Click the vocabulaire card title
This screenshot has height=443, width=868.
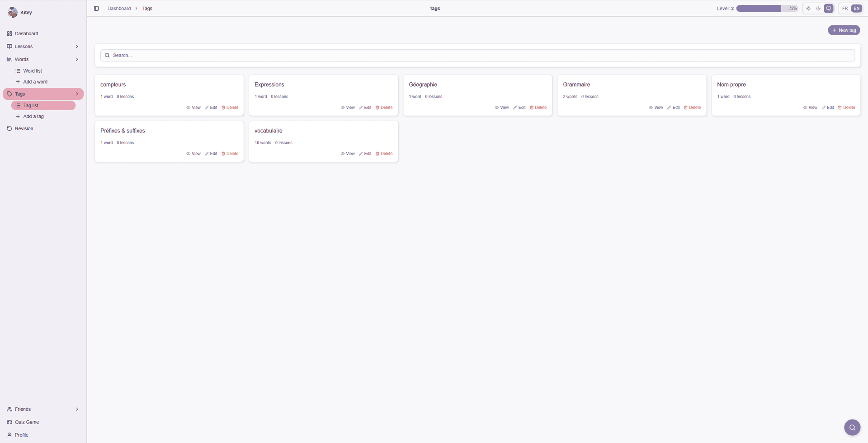click(269, 131)
